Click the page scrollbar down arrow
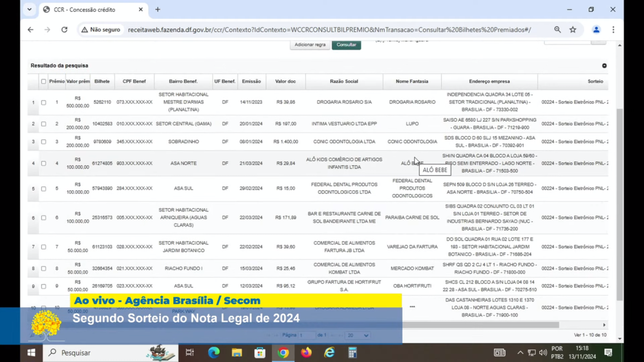Viewport: 644px width, 362px height. [620, 339]
